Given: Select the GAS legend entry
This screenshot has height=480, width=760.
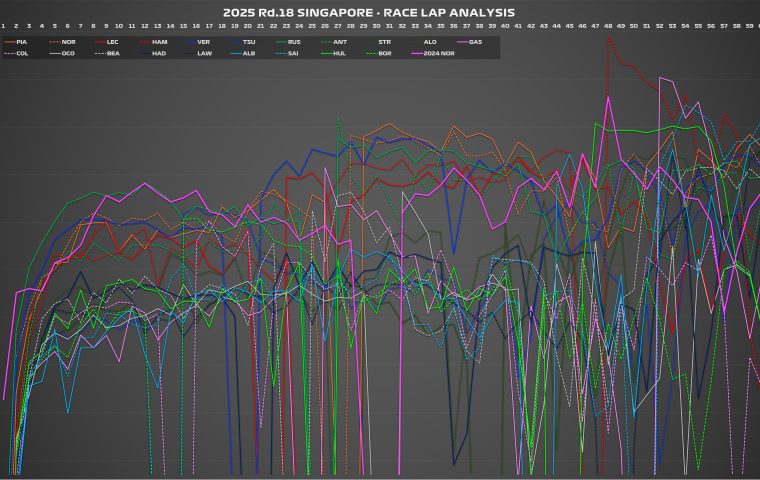Looking at the screenshot, I should (x=475, y=42).
